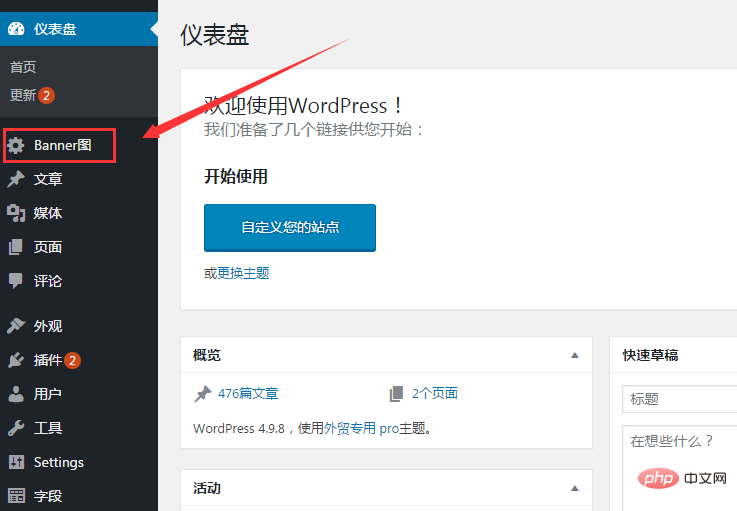Click the plug icon beside 插件
This screenshot has height=511, width=737.
(x=16, y=360)
